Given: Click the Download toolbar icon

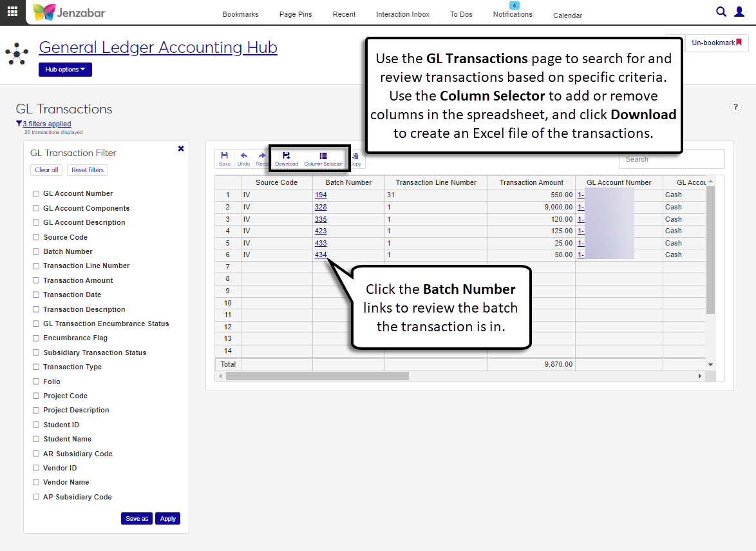Looking at the screenshot, I should (x=287, y=159).
